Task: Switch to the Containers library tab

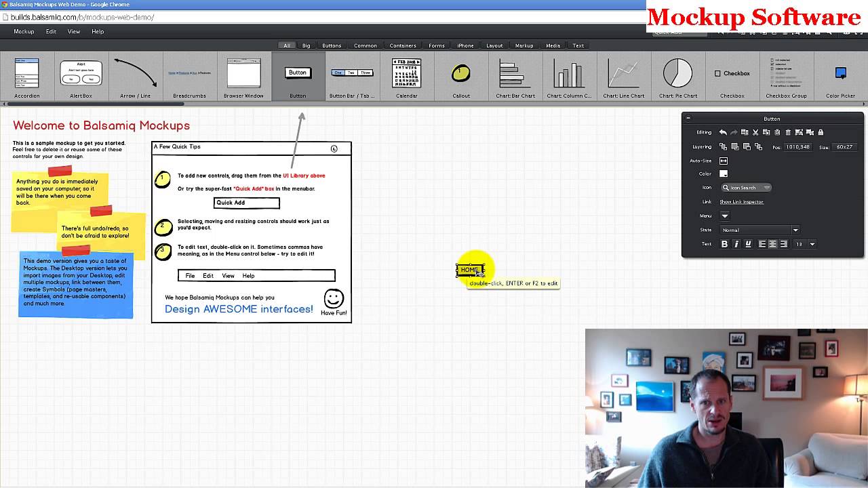Action: pyautogui.click(x=403, y=45)
